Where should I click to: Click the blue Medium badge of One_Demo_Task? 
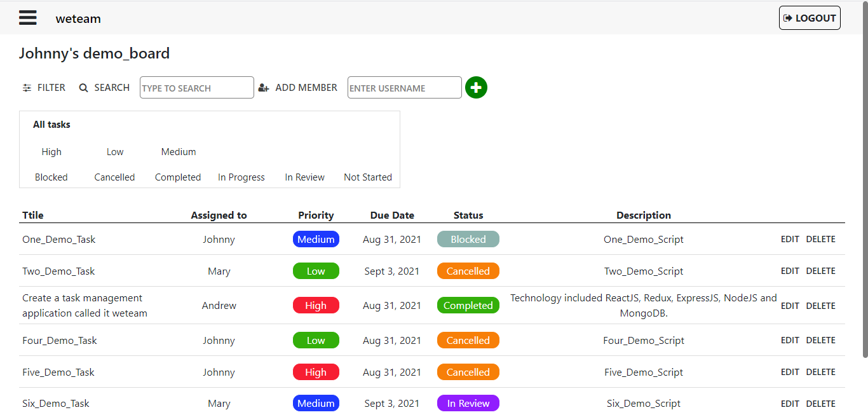pos(316,239)
